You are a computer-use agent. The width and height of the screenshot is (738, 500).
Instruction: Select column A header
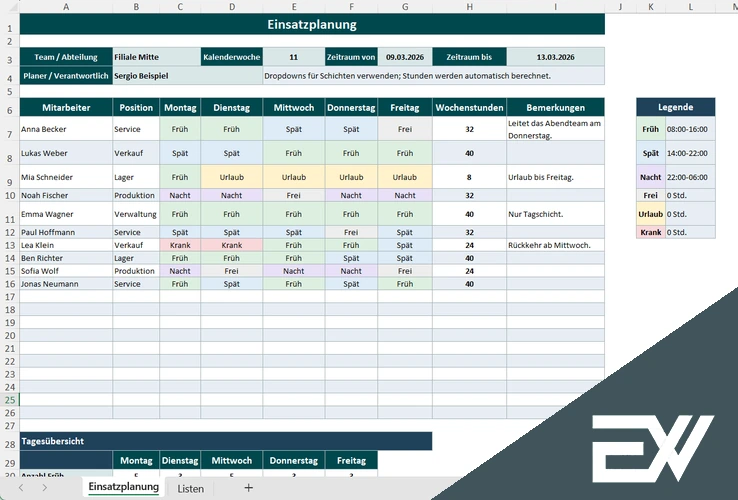[66, 7]
